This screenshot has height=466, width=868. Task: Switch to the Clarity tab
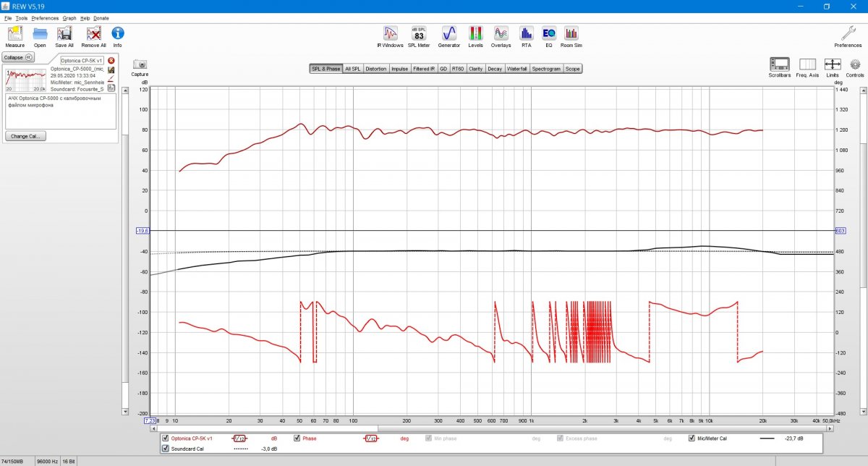coord(475,69)
